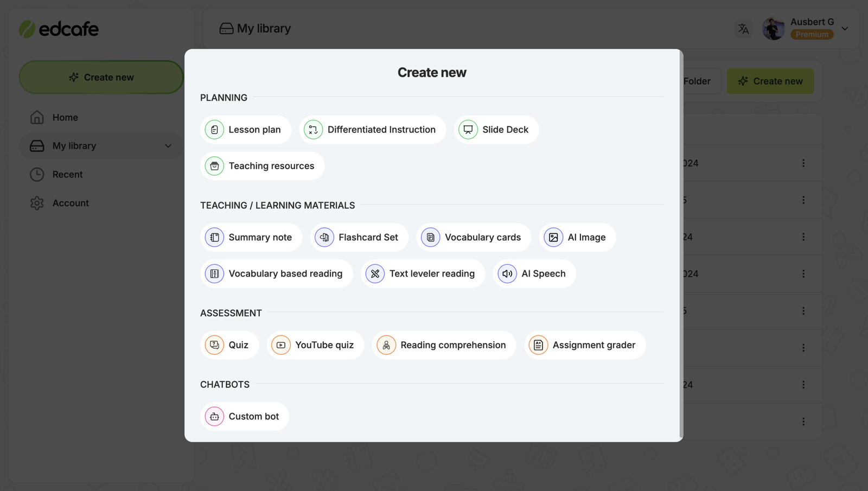The width and height of the screenshot is (868, 491).
Task: Click the language translate icon
Action: [x=743, y=29]
